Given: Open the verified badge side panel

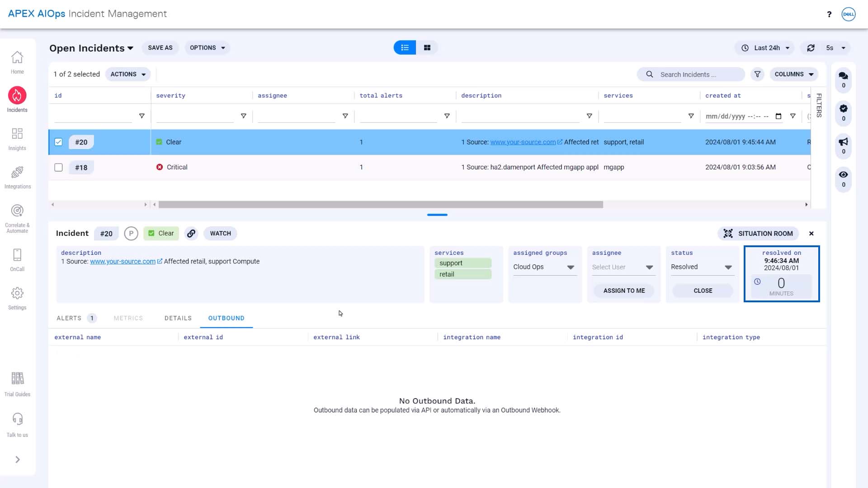Looking at the screenshot, I should (843, 113).
